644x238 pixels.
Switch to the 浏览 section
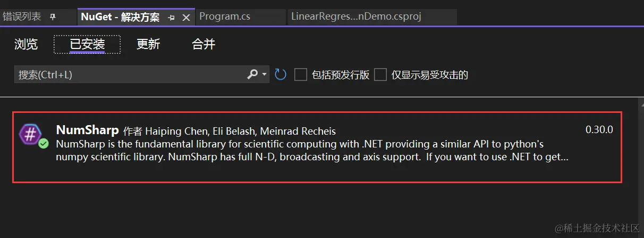coord(26,45)
